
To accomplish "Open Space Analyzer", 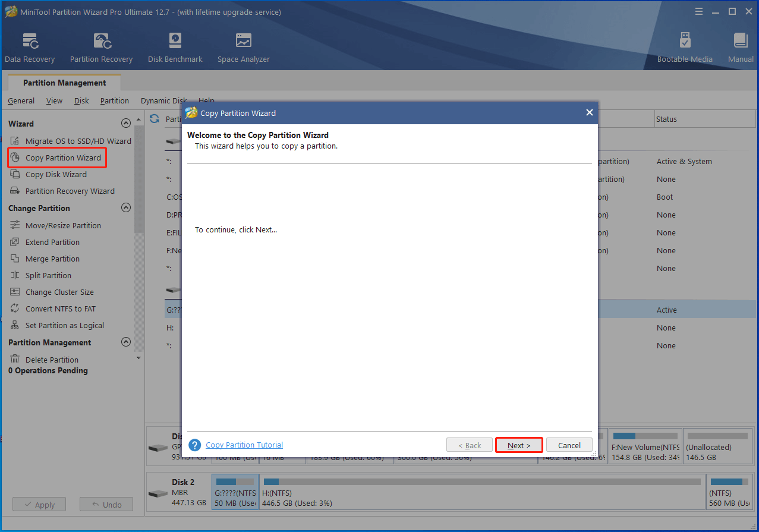I will (244, 48).
